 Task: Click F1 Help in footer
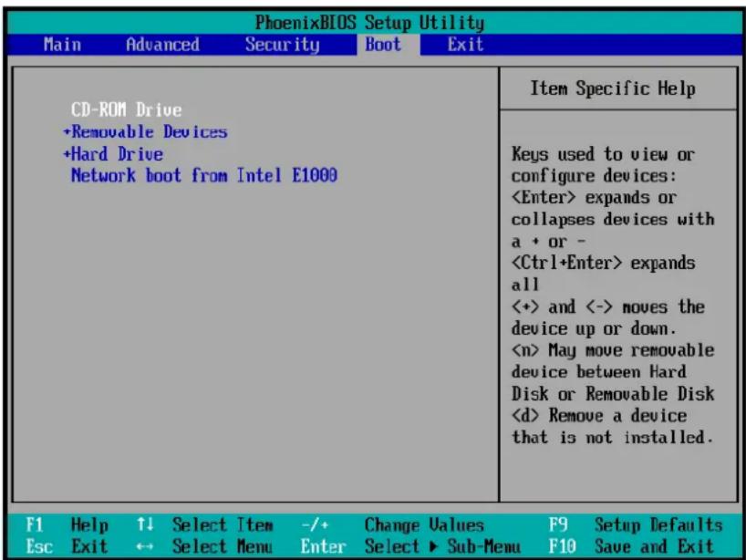point(67,525)
